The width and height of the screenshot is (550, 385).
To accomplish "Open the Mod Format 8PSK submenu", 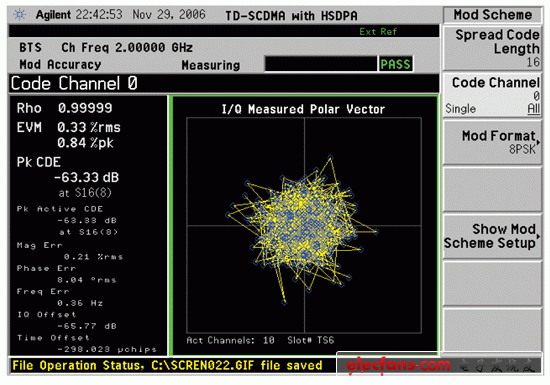I will pos(492,142).
